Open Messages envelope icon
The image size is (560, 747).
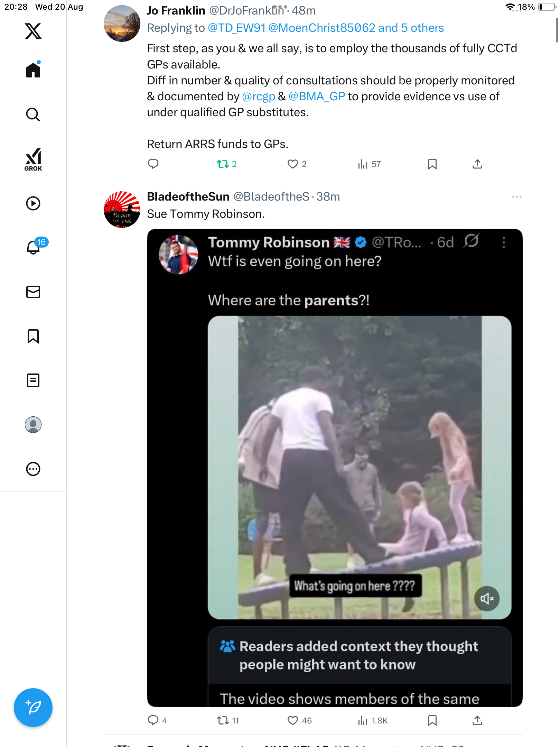coord(33,292)
